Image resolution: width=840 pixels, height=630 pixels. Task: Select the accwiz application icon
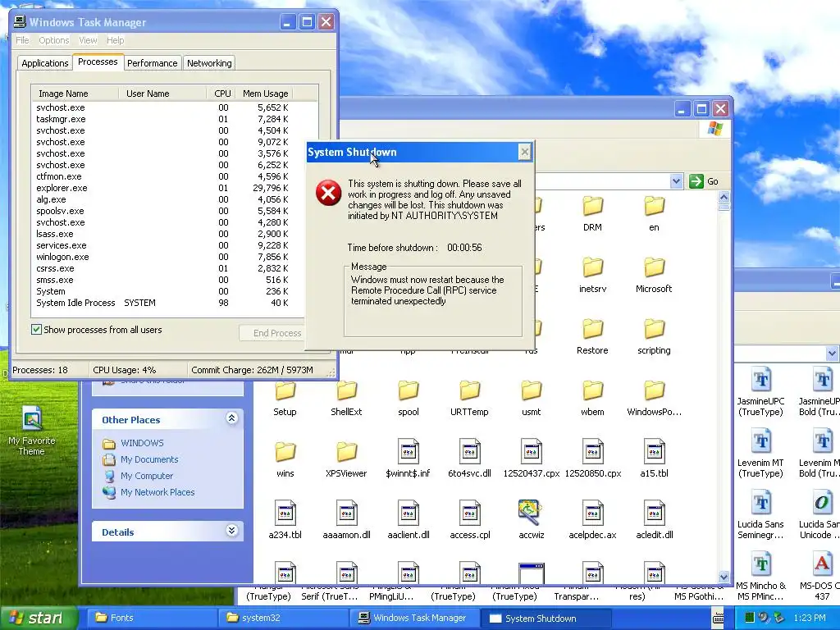click(x=532, y=520)
